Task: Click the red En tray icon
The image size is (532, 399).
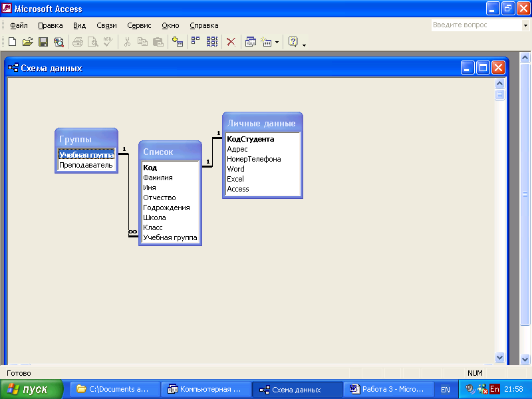Action: 495,389
